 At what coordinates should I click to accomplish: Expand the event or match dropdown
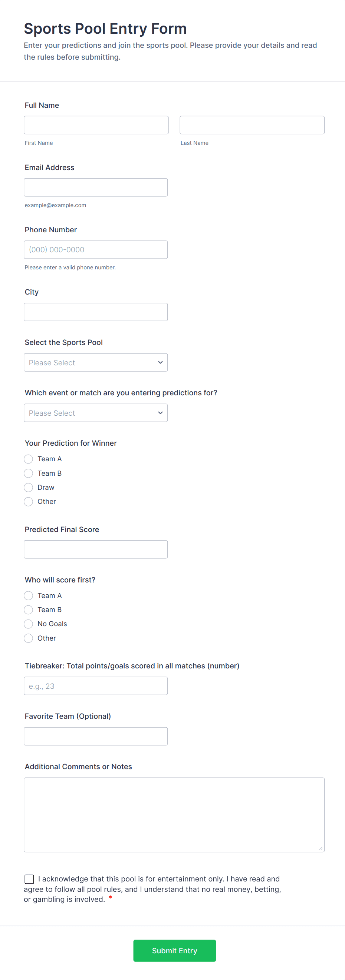pyautogui.click(x=96, y=413)
